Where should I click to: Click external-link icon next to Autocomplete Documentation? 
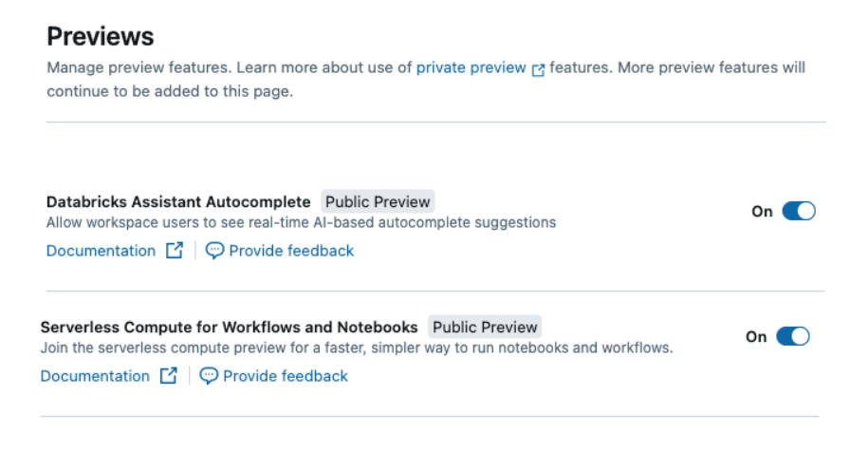pos(175,251)
